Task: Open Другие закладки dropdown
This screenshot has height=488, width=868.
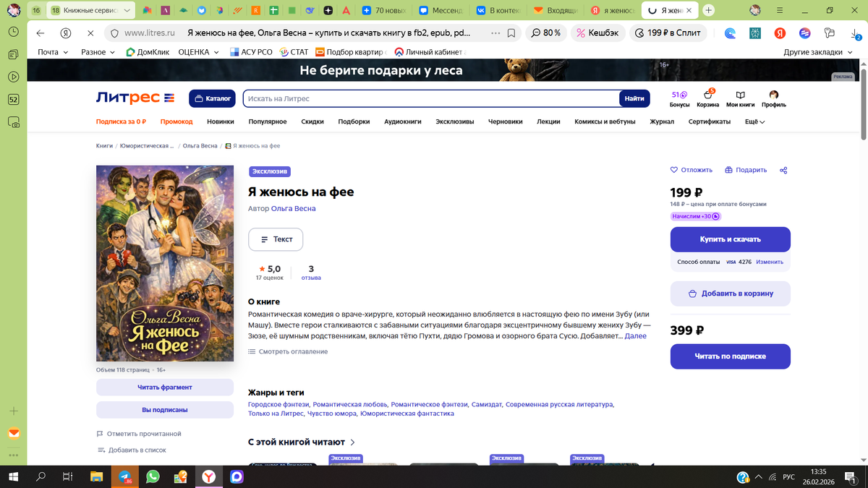Action: click(x=818, y=52)
